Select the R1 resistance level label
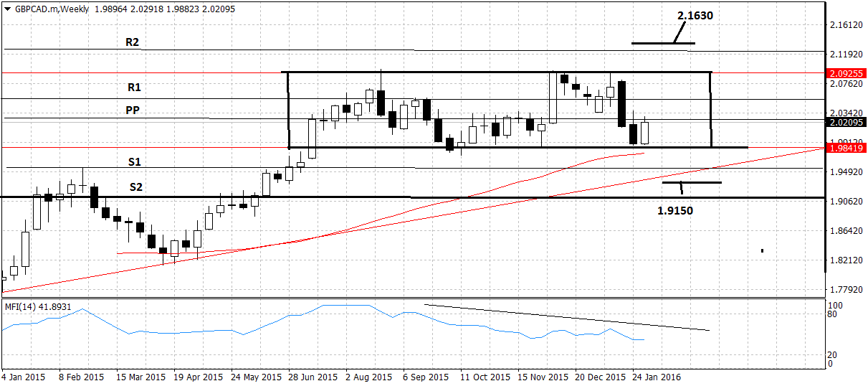This screenshot has height=386, width=868. tap(134, 87)
